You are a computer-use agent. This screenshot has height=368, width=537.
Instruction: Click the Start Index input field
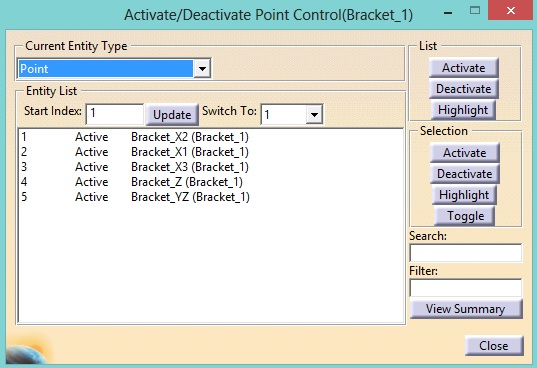click(x=115, y=114)
